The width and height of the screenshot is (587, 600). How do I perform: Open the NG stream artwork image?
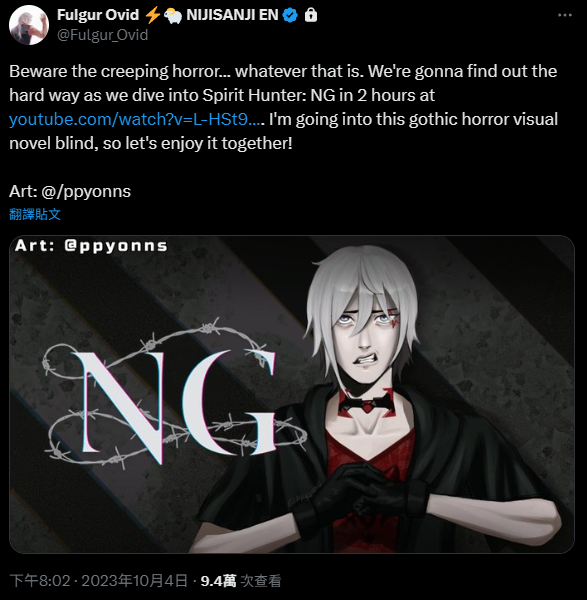(x=292, y=394)
